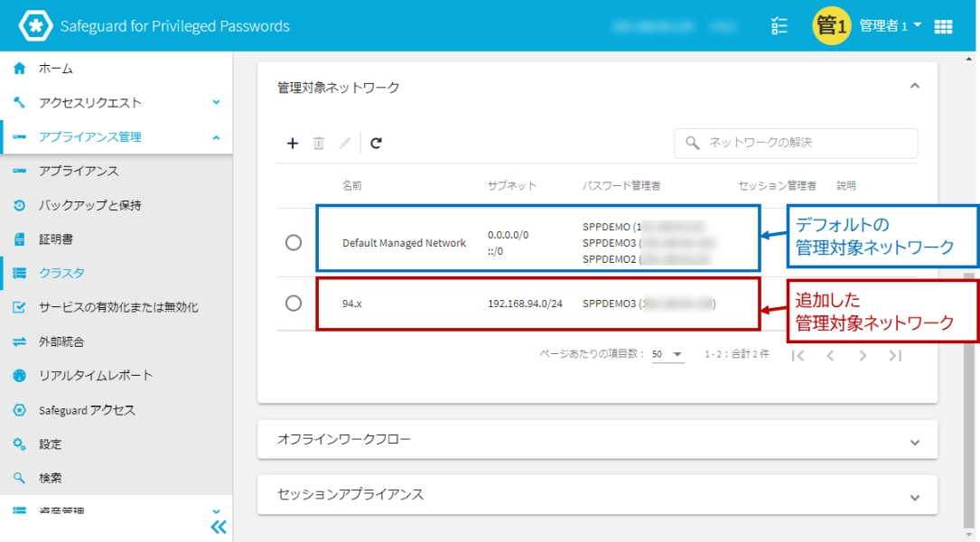Expand the オフラインワークフロー panel

[x=914, y=442]
